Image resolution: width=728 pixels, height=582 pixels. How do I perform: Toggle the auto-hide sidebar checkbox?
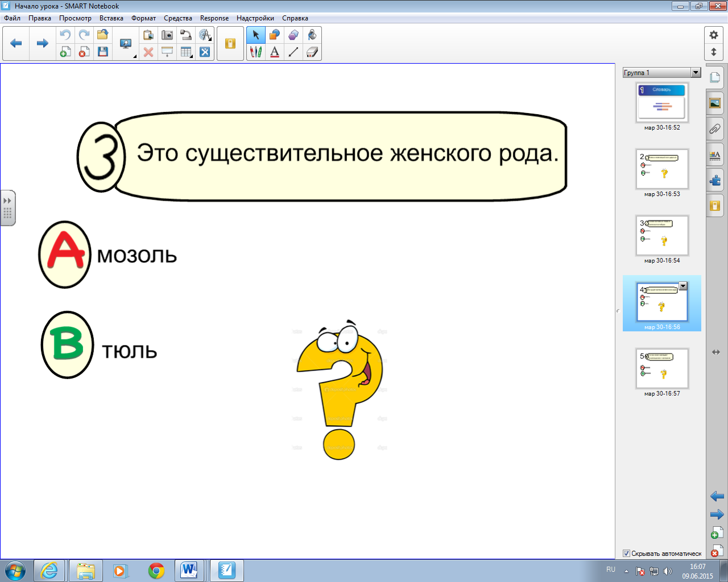(626, 554)
